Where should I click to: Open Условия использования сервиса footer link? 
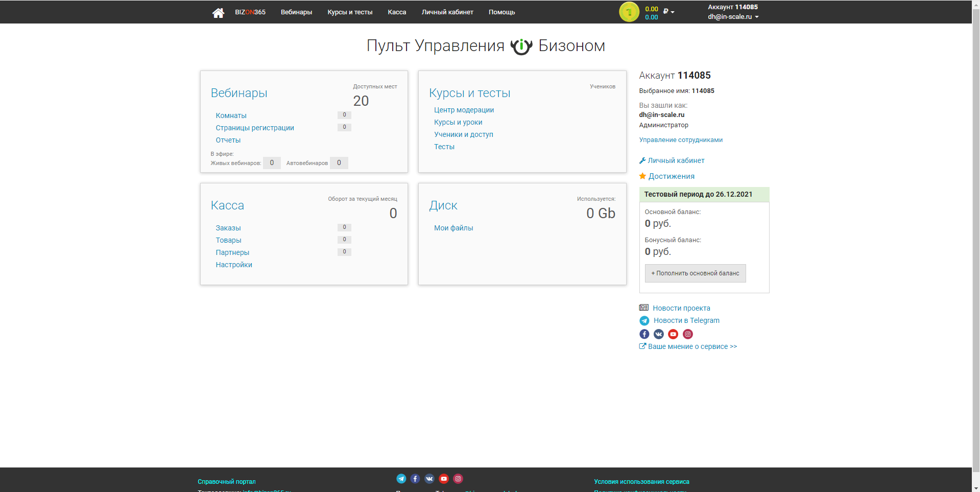(641, 482)
